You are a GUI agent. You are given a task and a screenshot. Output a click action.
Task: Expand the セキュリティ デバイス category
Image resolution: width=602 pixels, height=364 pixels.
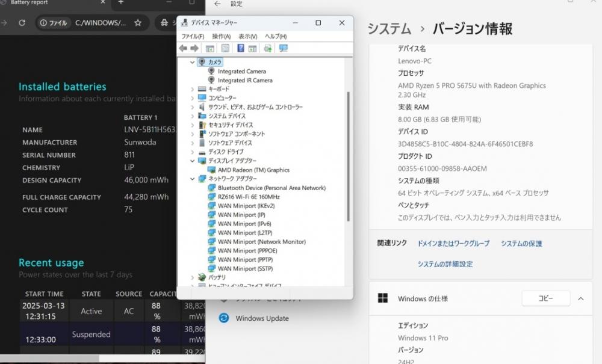click(193, 125)
